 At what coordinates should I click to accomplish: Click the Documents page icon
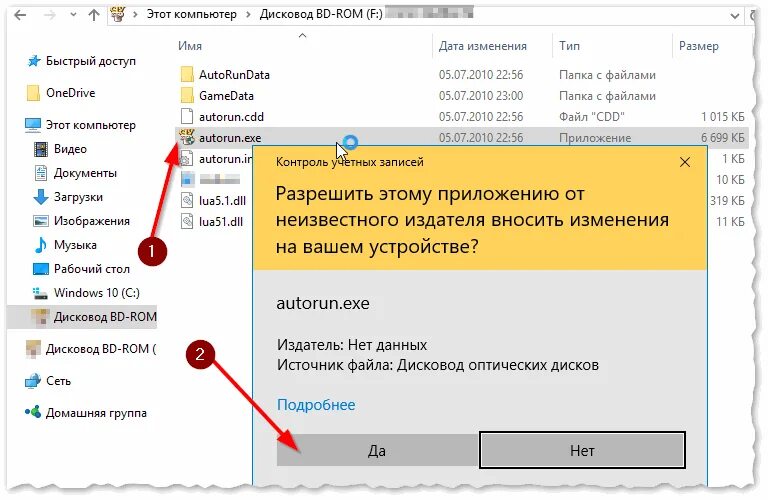tap(41, 173)
